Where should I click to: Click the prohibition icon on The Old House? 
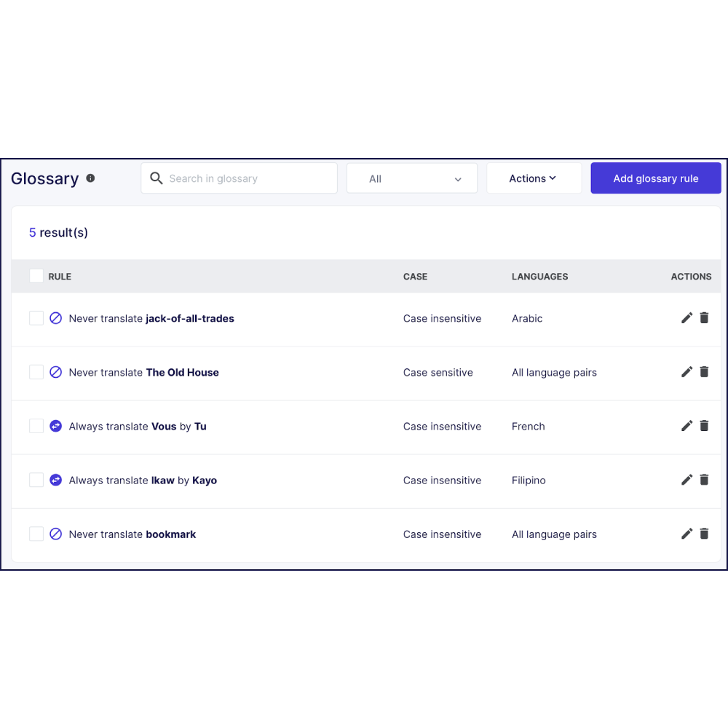pyautogui.click(x=56, y=372)
